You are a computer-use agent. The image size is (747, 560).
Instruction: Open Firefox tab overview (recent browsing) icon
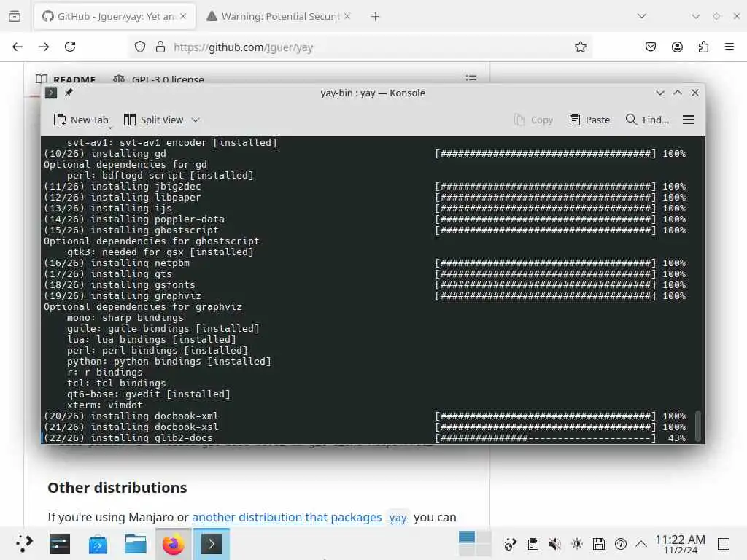point(15,16)
